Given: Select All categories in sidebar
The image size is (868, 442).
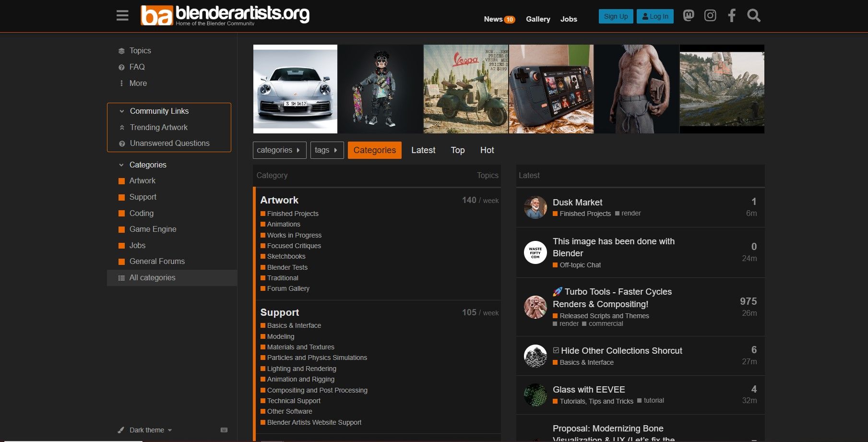Looking at the screenshot, I should [x=152, y=278].
